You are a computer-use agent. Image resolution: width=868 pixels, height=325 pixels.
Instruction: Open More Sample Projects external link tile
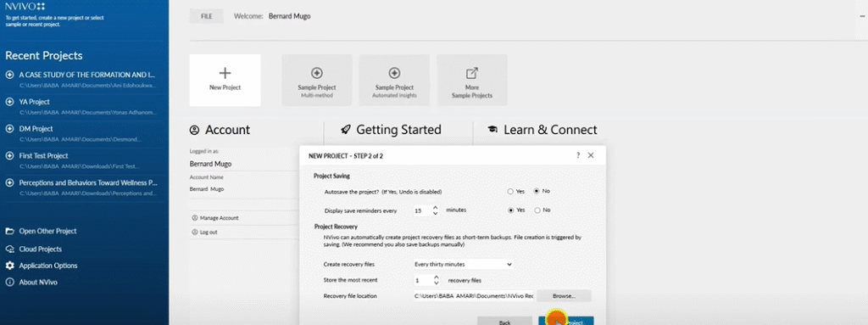click(x=471, y=80)
